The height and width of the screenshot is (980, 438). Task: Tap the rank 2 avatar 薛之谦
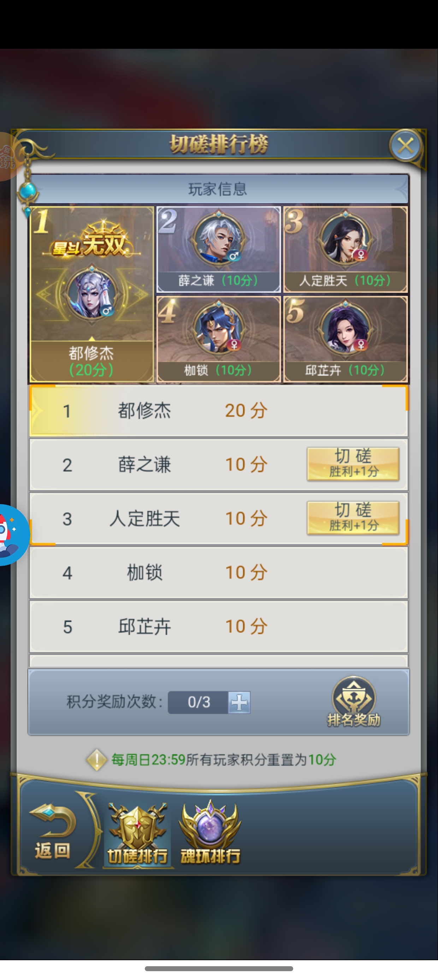pos(219,238)
